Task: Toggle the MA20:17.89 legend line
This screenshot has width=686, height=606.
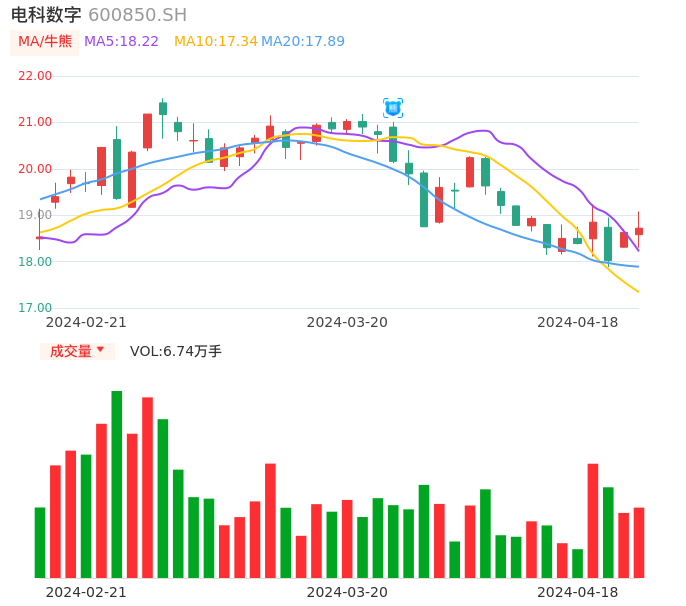Action: [302, 42]
